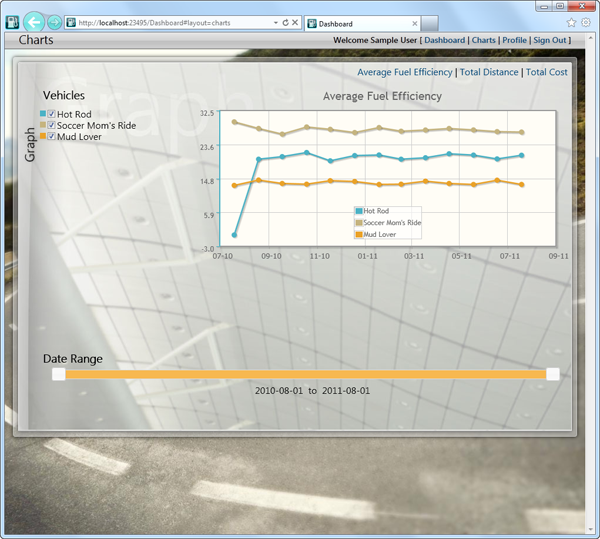Image resolution: width=600 pixels, height=539 pixels.
Task: Click the orange Mud Lover swatch in Vehicles
Action: pos(43,136)
